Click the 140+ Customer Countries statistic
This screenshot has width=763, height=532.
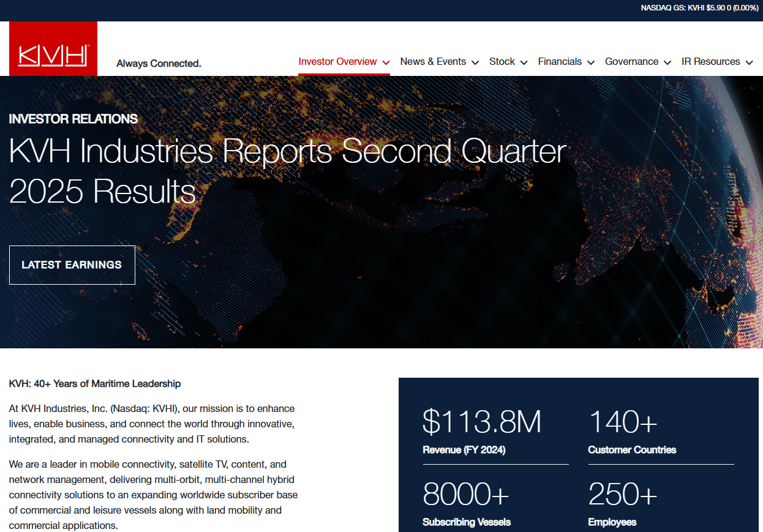coord(623,422)
